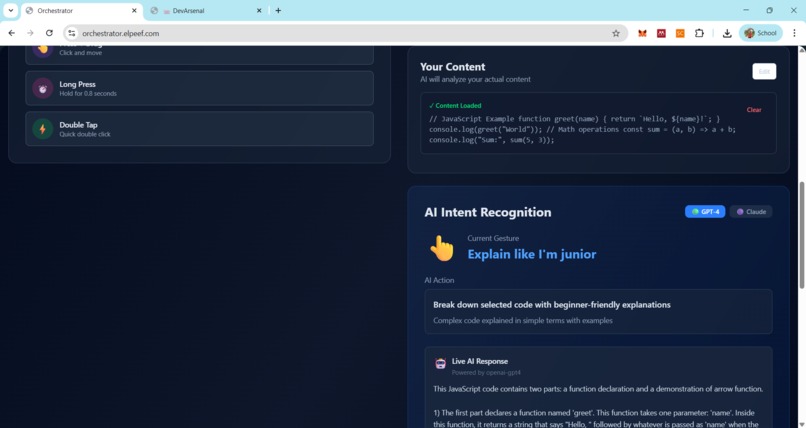Click the pointing hand gesture emoji
The image size is (806, 428).
pos(442,249)
